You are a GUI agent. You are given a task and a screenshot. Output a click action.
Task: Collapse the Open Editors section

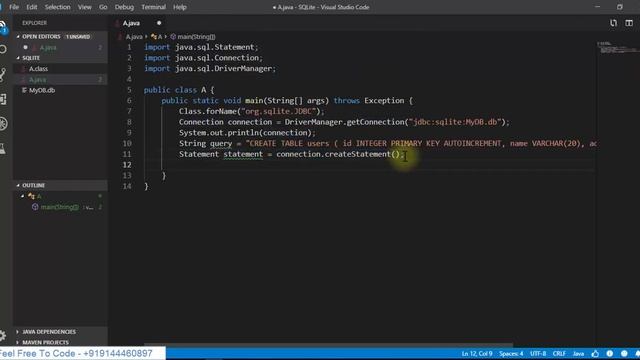click(x=18, y=37)
